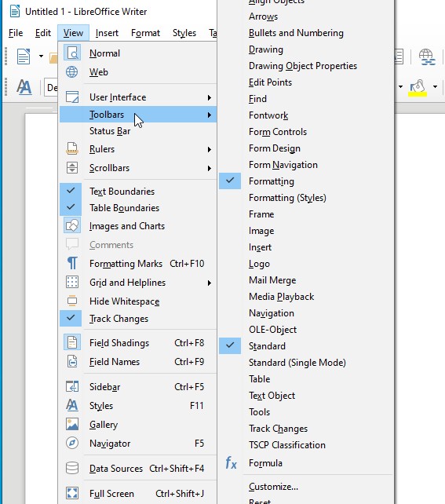Click the Sidebar icon
The height and width of the screenshot is (504, 445).
coord(72,386)
